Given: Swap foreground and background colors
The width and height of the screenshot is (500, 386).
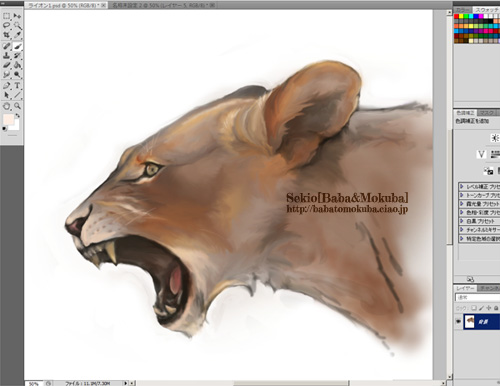Looking at the screenshot, I should point(17,116).
